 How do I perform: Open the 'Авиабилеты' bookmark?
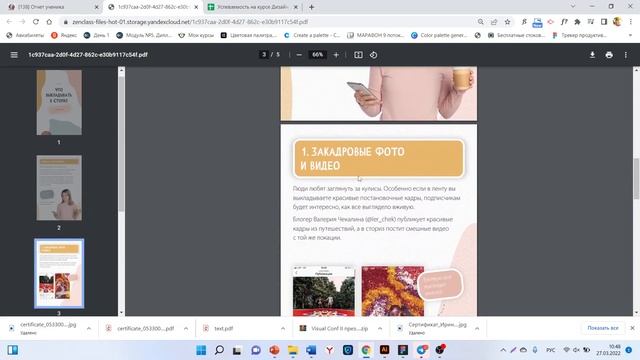click(x=25, y=36)
